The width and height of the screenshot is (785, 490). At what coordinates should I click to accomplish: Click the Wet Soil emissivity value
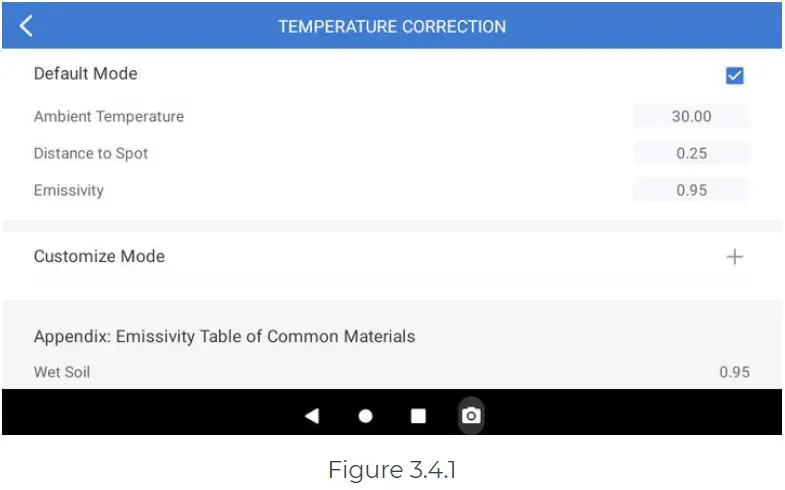pos(734,372)
